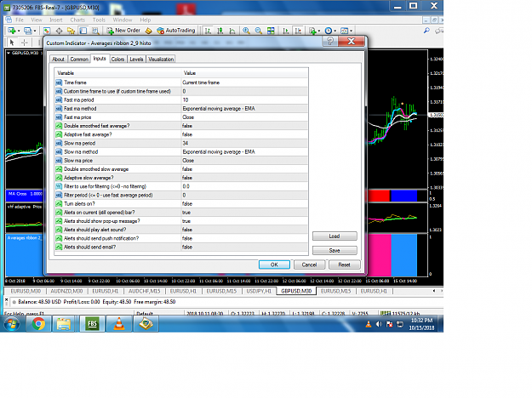
Task: Toggle chart shift icon
Action: (x=298, y=31)
